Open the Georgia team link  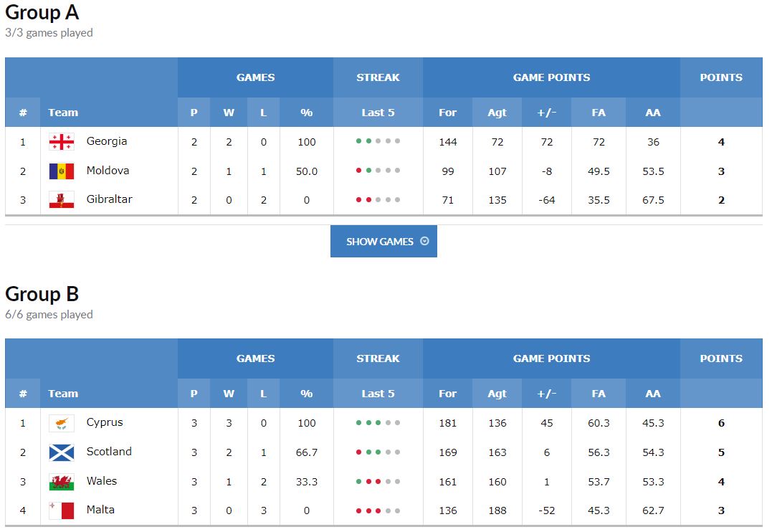pyautogui.click(x=106, y=141)
